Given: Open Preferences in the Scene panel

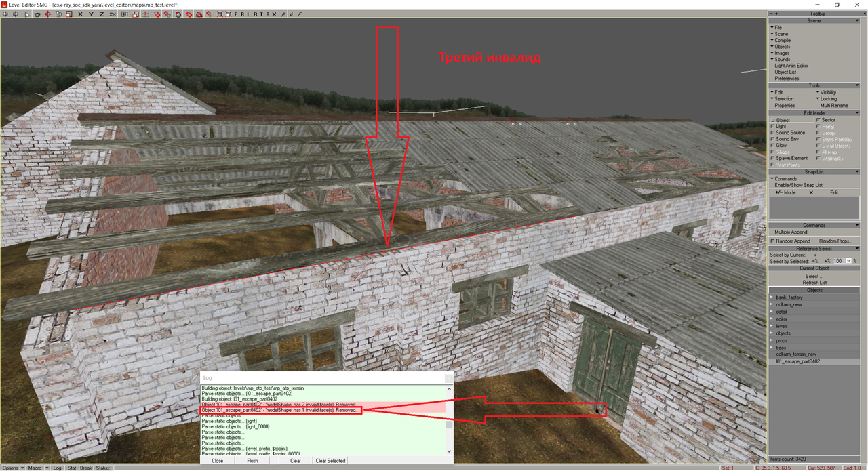Looking at the screenshot, I should pyautogui.click(x=787, y=79).
